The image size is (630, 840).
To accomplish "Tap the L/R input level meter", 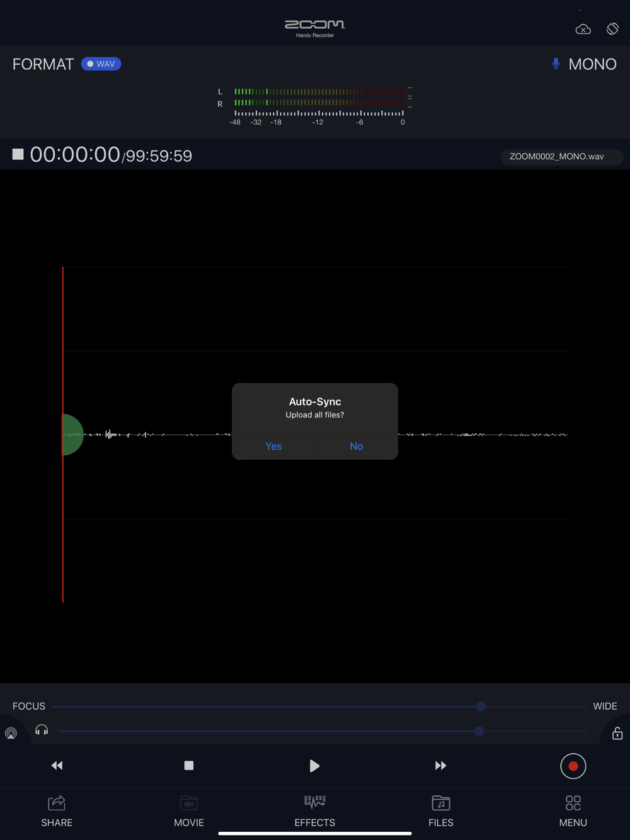I will 314,105.
